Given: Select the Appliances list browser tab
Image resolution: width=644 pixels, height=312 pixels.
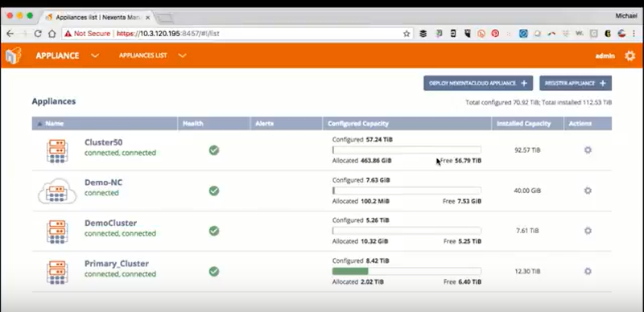Looking at the screenshot, I should click(x=97, y=18).
